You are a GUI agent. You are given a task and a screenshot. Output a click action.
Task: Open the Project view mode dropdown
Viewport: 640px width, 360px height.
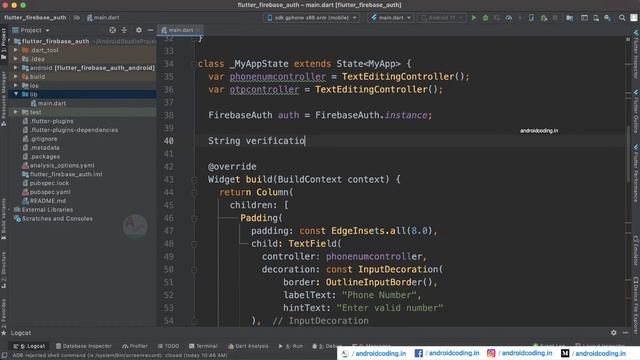click(31, 30)
